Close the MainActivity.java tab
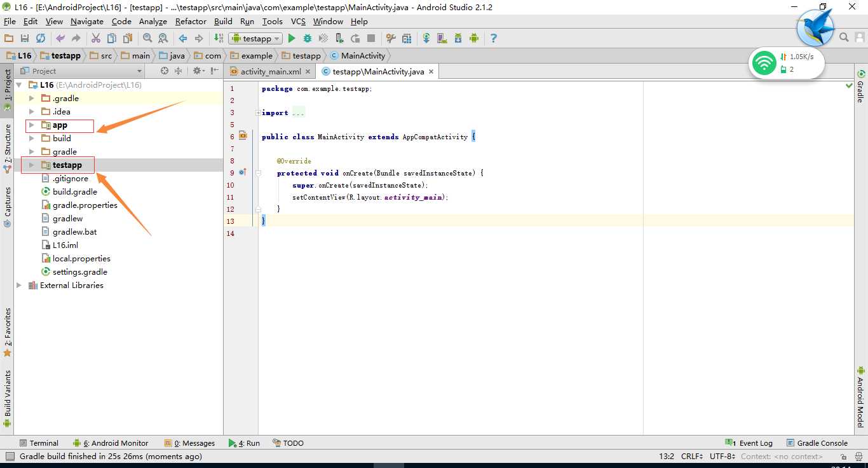868x468 pixels. (x=431, y=72)
